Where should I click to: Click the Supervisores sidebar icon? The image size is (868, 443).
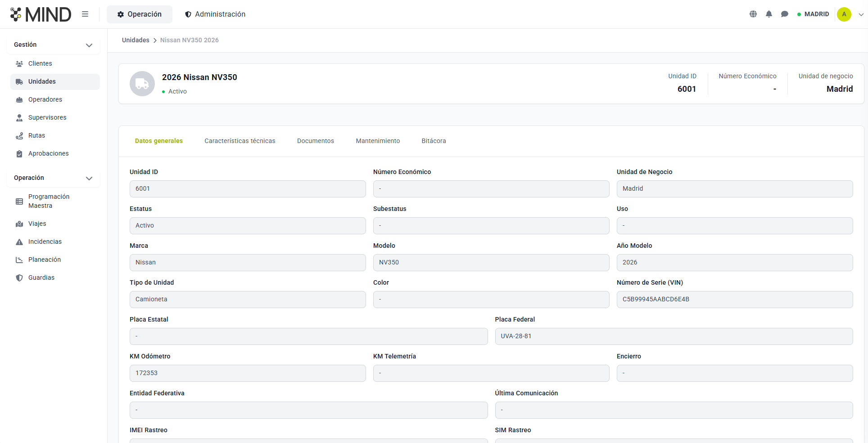click(19, 117)
